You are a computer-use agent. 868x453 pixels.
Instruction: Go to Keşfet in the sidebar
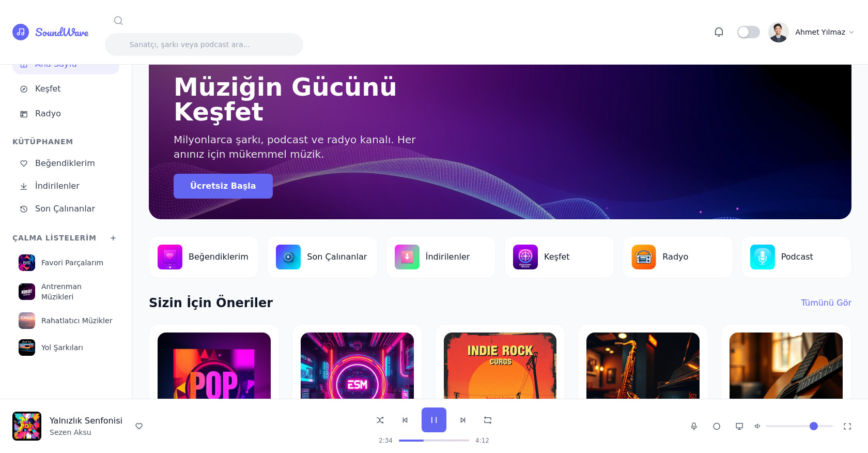click(x=66, y=89)
